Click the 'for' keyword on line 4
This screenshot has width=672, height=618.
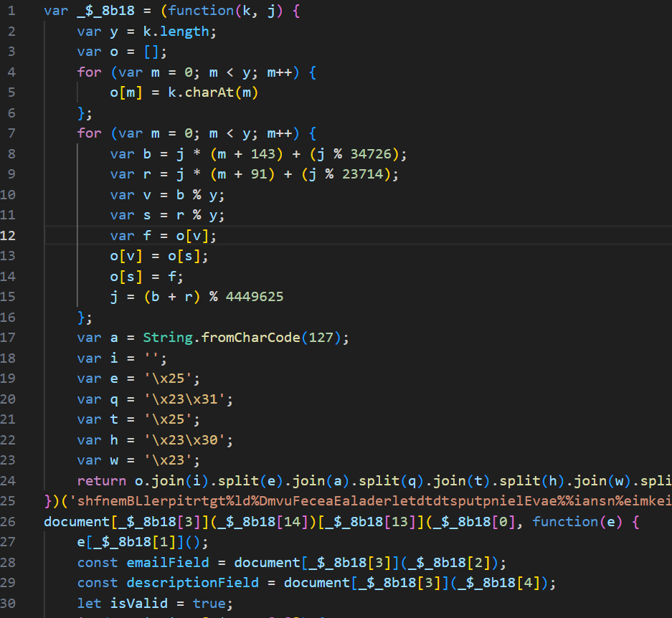[x=89, y=72]
